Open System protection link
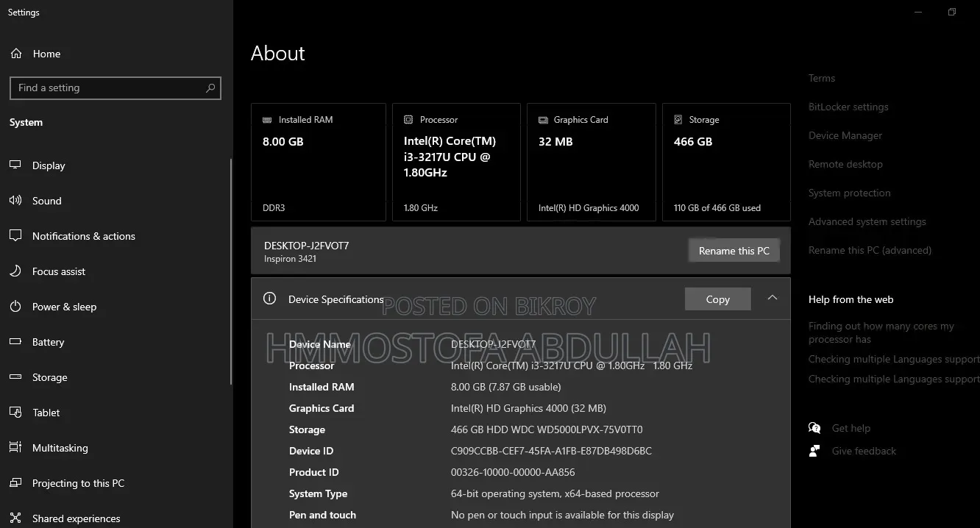This screenshot has width=980, height=528. (850, 193)
